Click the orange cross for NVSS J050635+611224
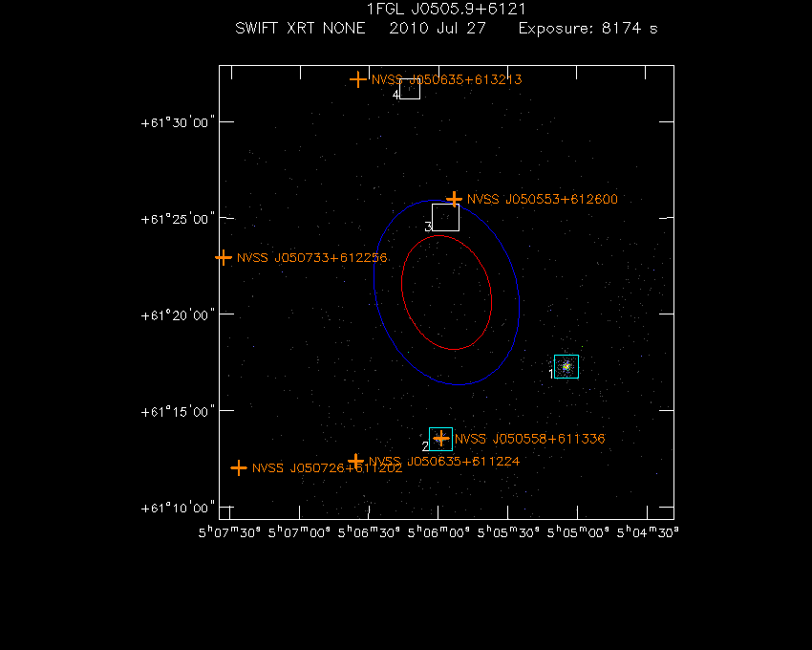Viewport: 812px width, 650px height. pos(355,461)
